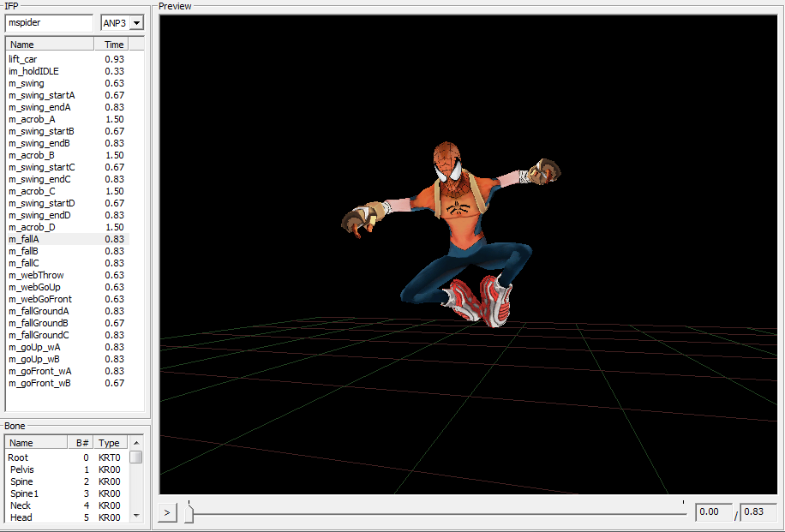The image size is (785, 532).
Task: Select the m_swing_startA animation
Action: [67, 95]
